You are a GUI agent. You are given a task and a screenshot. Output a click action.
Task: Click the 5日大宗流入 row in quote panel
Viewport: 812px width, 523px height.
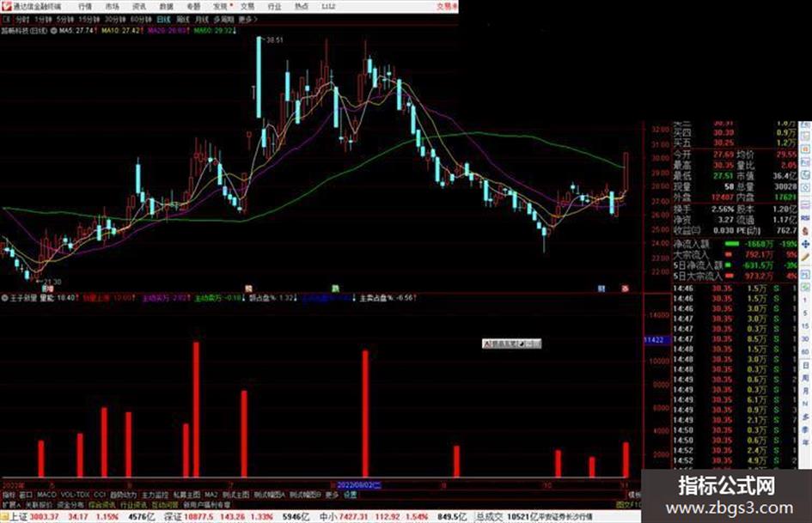tap(735, 277)
